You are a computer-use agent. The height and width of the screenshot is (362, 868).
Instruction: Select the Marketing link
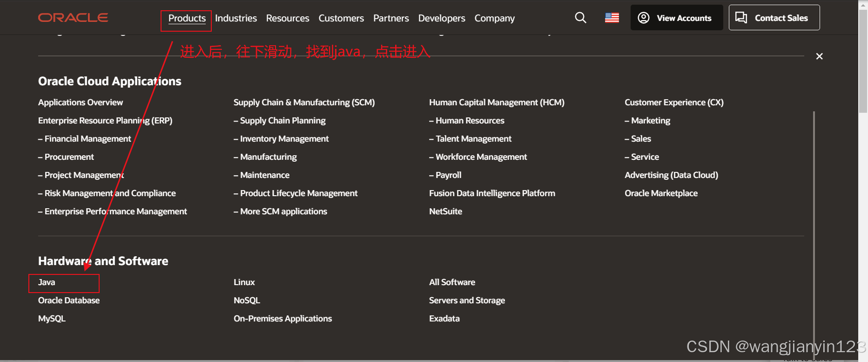[x=647, y=121]
